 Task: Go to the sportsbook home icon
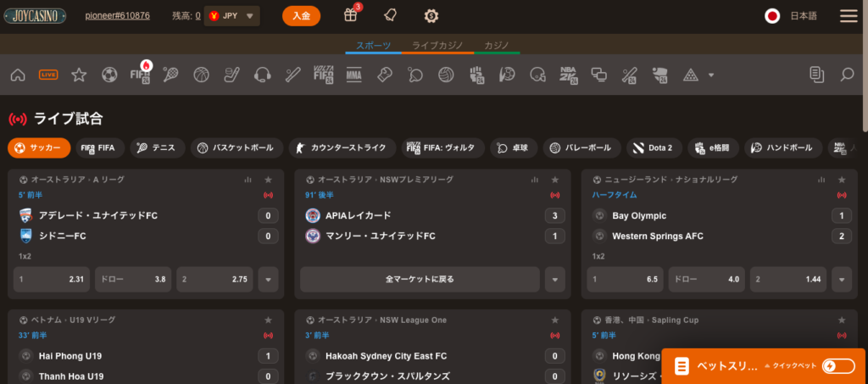18,75
